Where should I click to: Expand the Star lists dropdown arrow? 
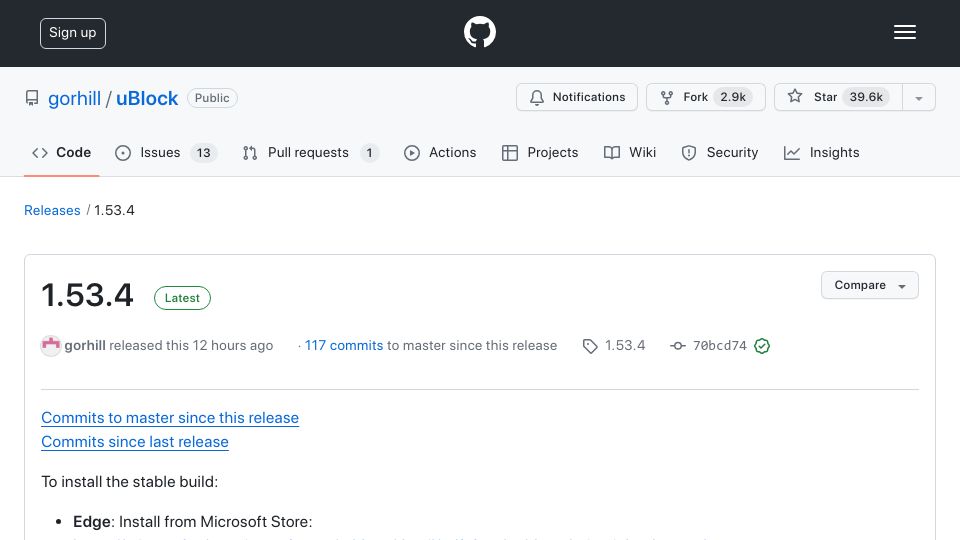tap(918, 98)
